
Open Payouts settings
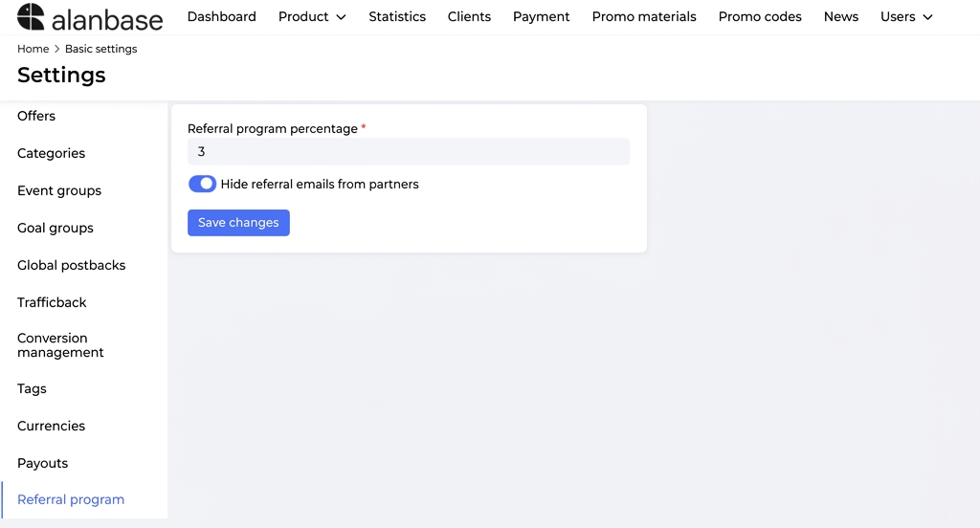click(42, 463)
